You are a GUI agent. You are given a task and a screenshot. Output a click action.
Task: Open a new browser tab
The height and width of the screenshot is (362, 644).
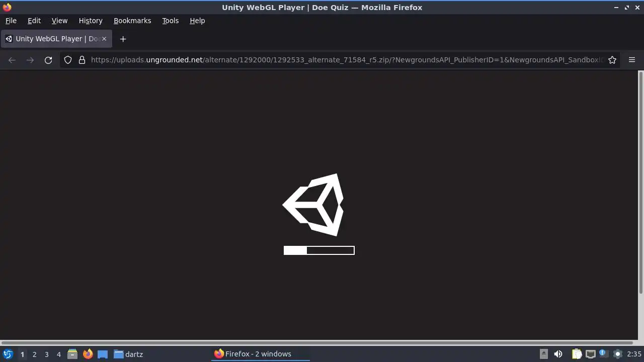[123, 39]
